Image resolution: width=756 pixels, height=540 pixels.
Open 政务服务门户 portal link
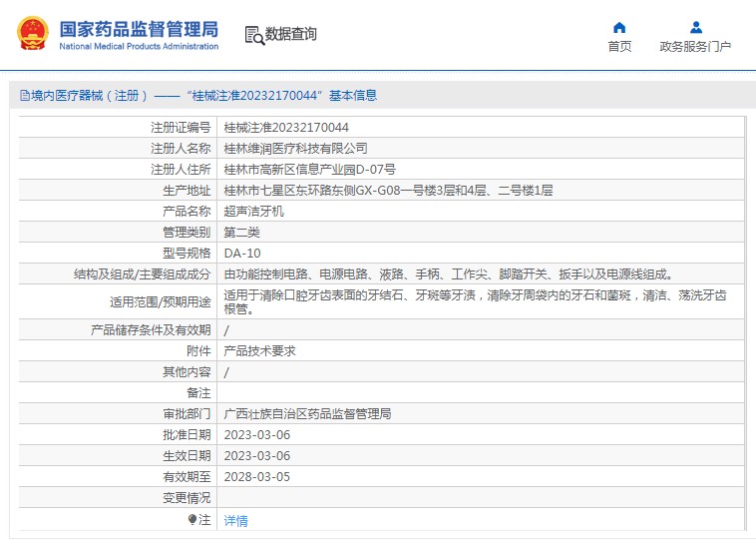pos(695,46)
